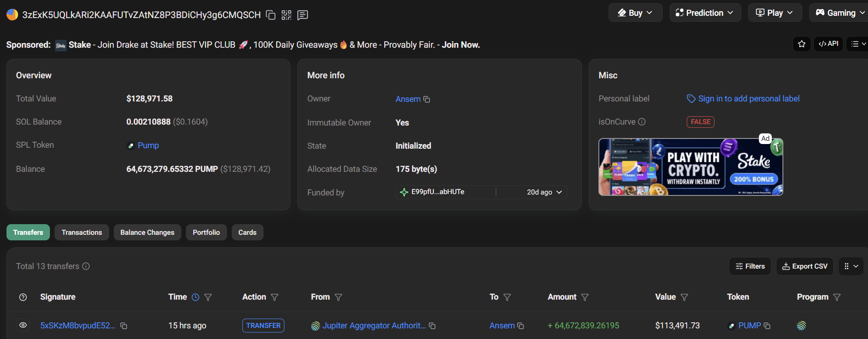View details eye icon for 5xSKzM8bvpudE52 row
Screen dimensions: 868x339
pos(23,326)
